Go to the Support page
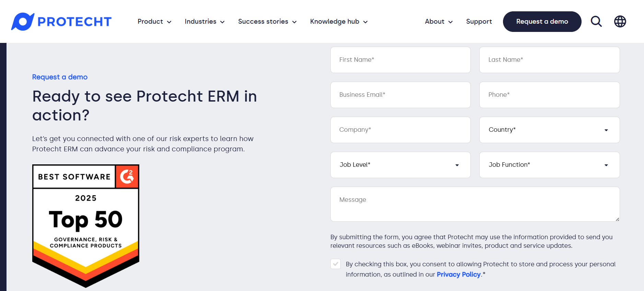644x291 pixels. point(479,22)
